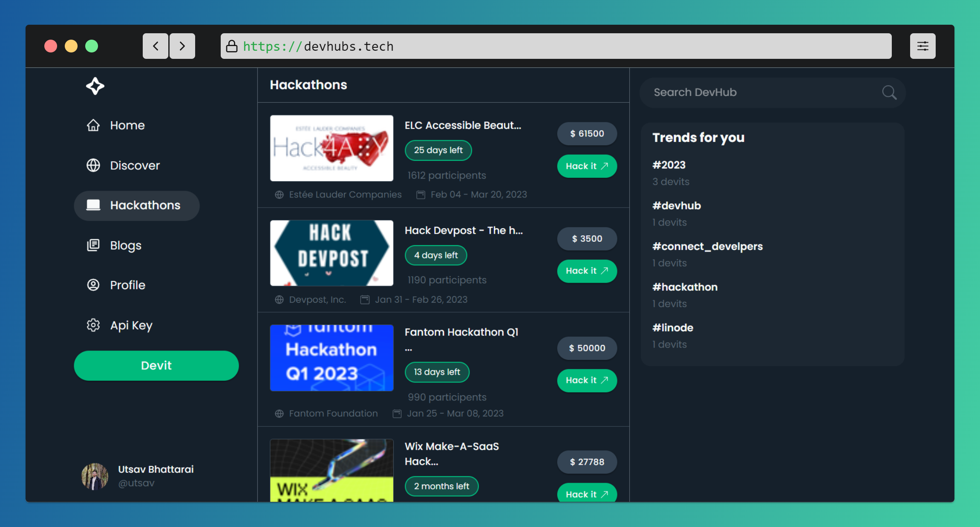Open the #linode trending hashtag

click(x=673, y=327)
